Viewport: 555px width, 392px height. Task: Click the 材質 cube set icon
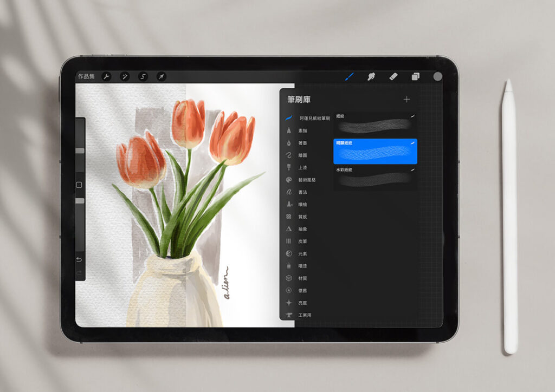pos(289,278)
